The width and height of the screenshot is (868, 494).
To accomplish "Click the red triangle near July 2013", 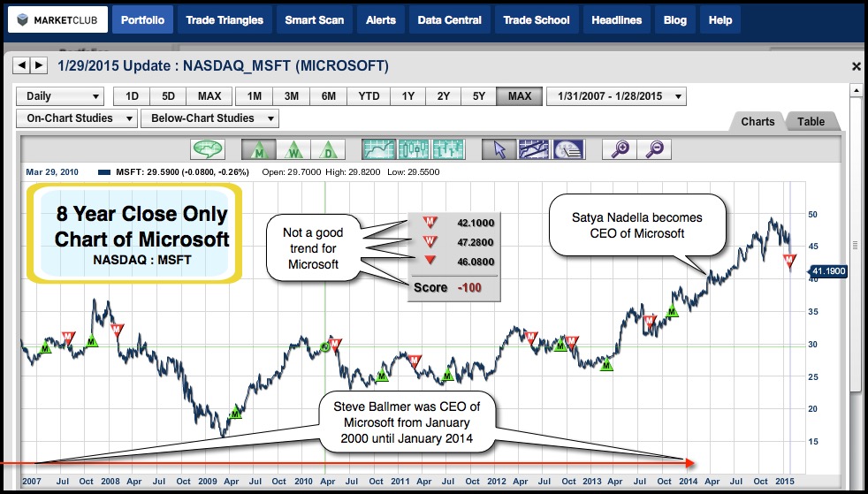I will (x=650, y=322).
